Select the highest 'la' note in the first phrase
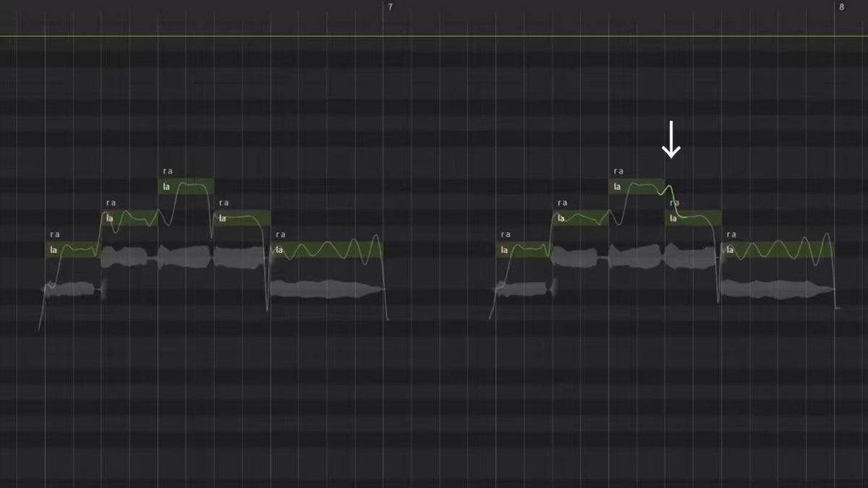Viewport: 868px width, 488px height. [x=186, y=187]
